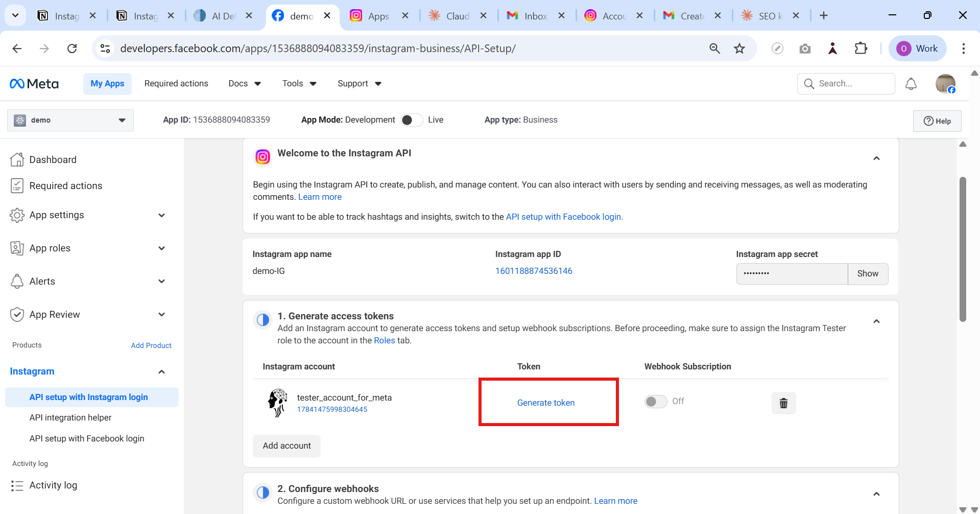Select API setup with Instagram login
Image resolution: width=980 pixels, height=514 pixels.
92,398
